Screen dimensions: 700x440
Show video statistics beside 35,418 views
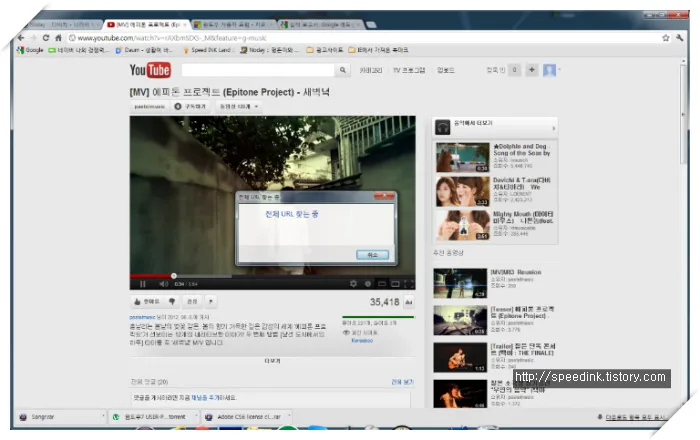click(x=409, y=303)
